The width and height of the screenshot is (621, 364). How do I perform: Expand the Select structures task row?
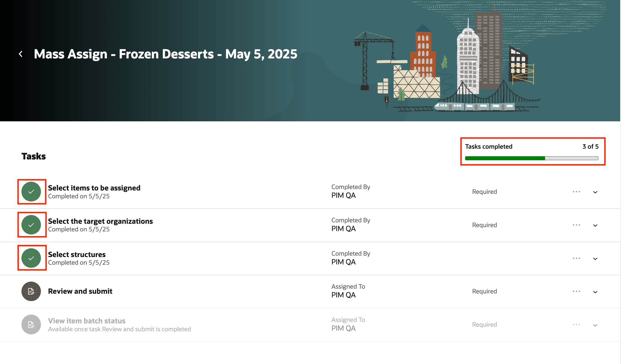(595, 259)
